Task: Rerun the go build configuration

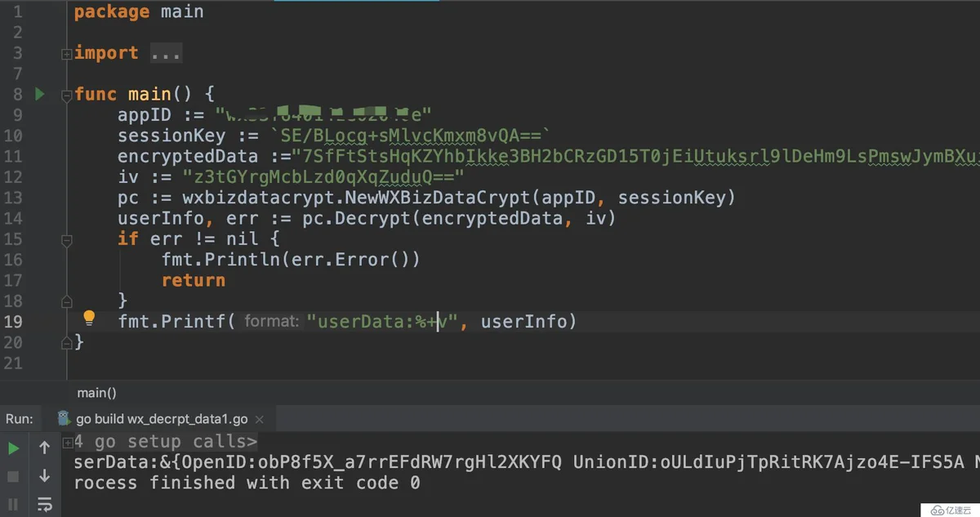Action: (13, 448)
